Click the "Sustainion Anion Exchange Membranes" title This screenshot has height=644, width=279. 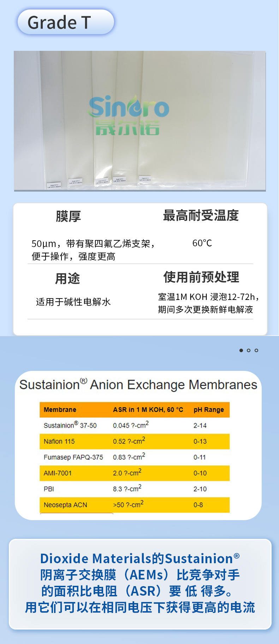point(138,385)
